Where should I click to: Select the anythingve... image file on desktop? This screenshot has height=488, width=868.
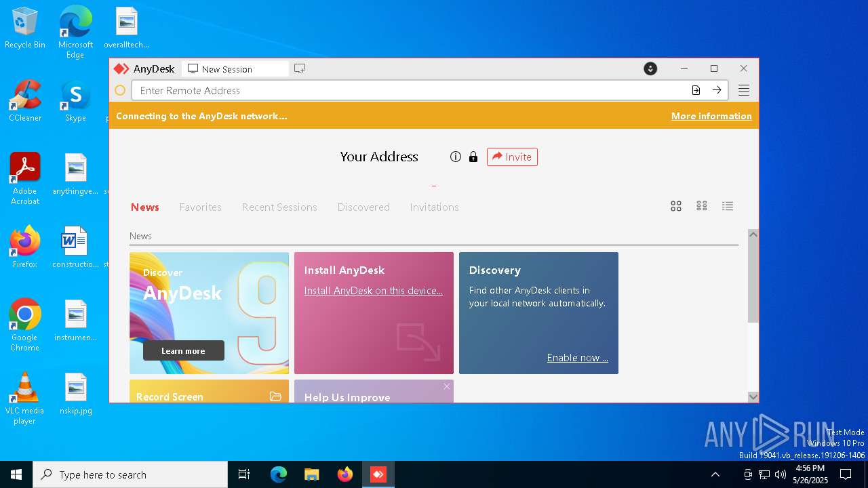(x=75, y=174)
